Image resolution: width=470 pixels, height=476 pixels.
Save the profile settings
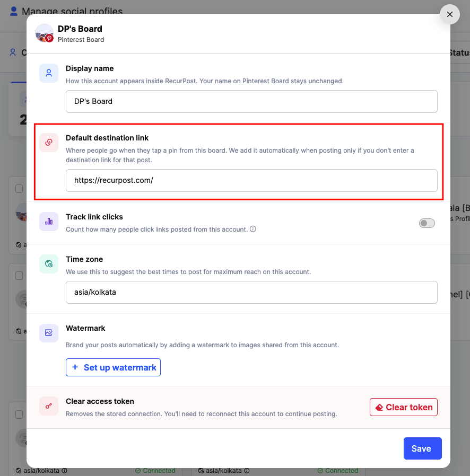(x=423, y=448)
